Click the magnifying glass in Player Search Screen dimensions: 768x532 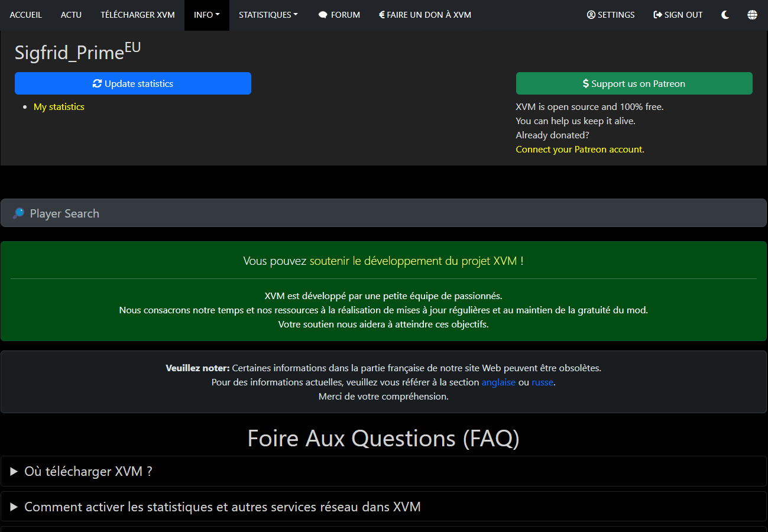(x=18, y=213)
